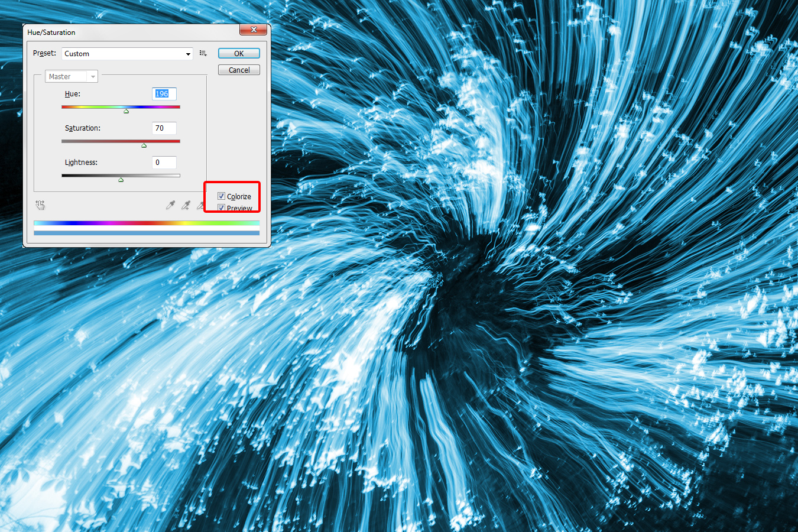
Task: Click OK to apply Hue/Saturation
Action: point(239,53)
